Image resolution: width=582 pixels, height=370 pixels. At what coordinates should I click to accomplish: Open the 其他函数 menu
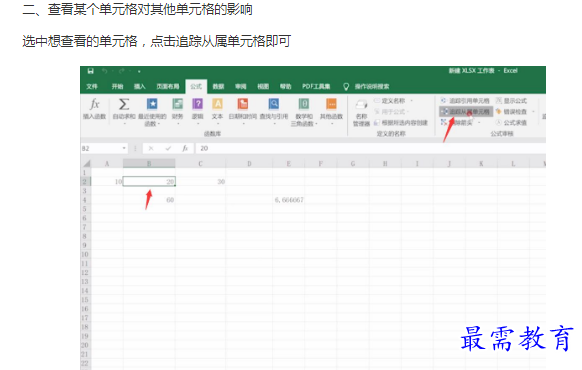point(331,111)
